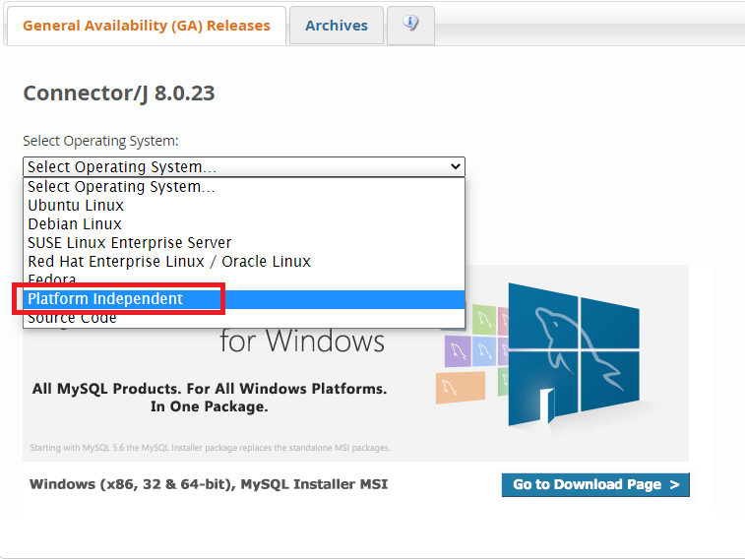Open the Archives tab
This screenshot has width=745, height=560.
point(337,26)
